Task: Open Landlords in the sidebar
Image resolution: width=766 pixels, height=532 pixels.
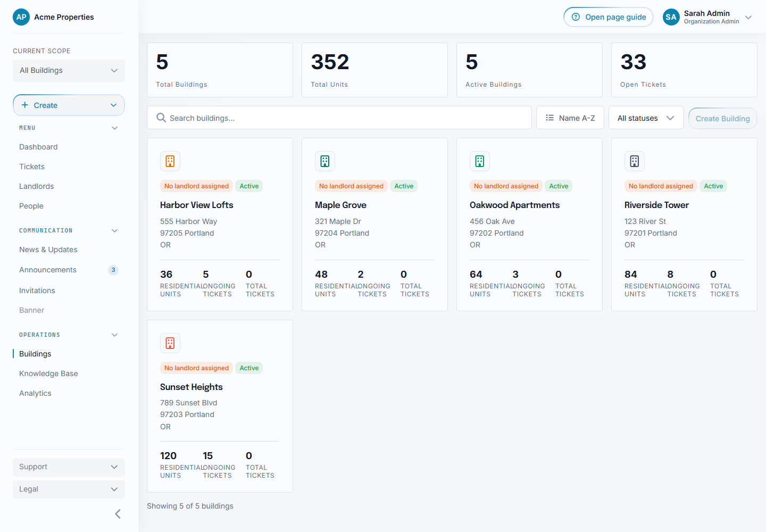Action: click(x=37, y=186)
